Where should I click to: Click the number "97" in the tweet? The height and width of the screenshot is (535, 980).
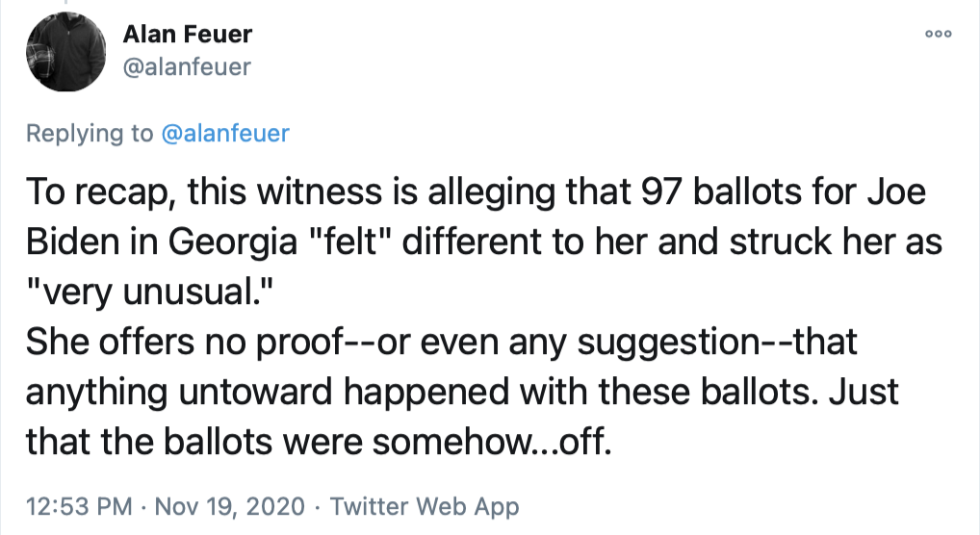click(x=641, y=192)
